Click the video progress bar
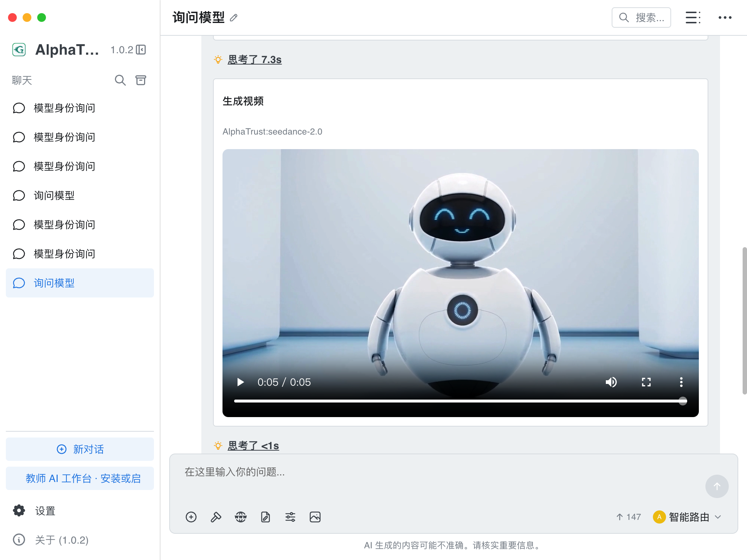This screenshot has width=747, height=560. pyautogui.click(x=460, y=401)
